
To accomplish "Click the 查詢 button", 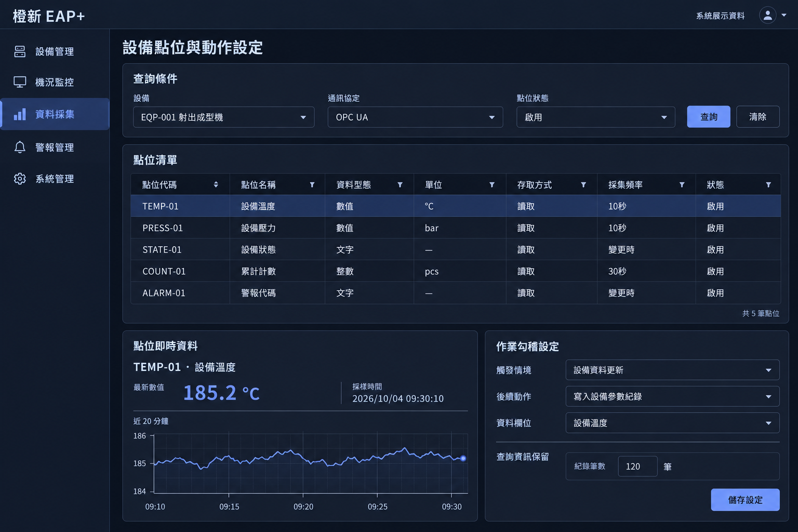I will point(709,116).
